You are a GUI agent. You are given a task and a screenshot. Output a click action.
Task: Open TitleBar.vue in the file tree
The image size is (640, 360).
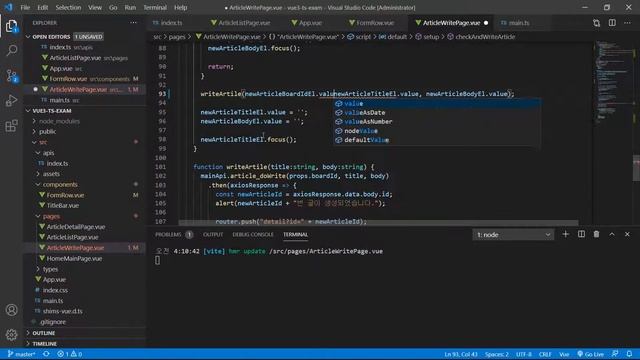[x=63, y=205]
